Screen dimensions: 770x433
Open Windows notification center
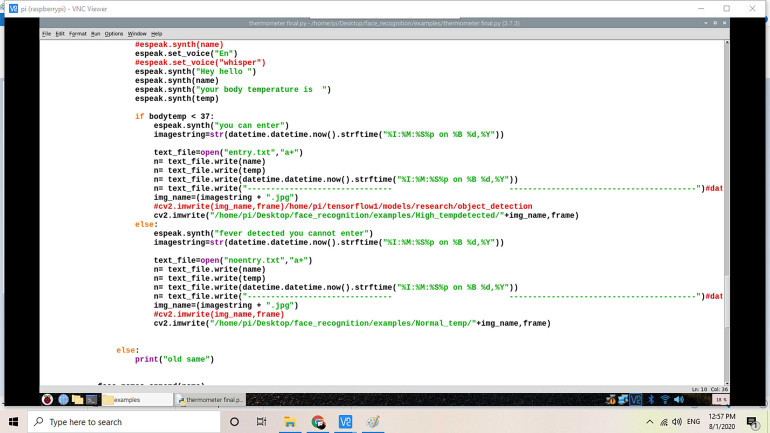pos(752,422)
